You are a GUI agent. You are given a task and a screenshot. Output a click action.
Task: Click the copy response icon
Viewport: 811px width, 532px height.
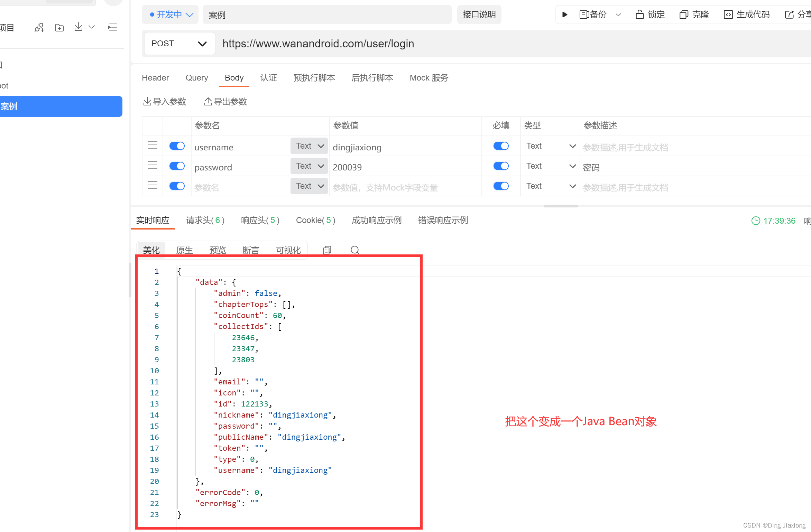[x=327, y=250]
